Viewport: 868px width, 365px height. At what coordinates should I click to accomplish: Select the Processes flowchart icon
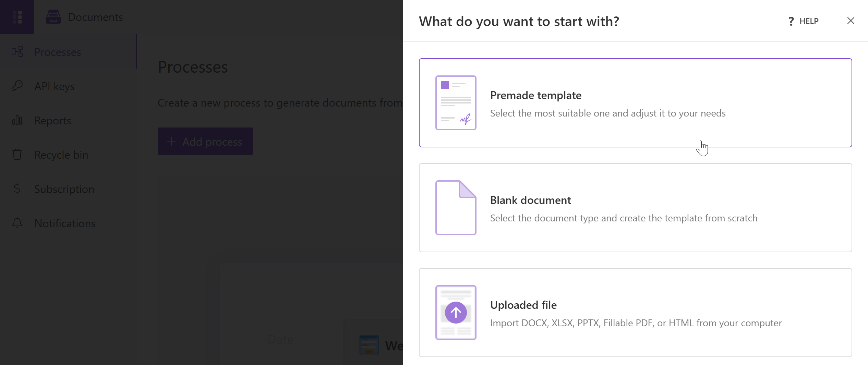(x=17, y=51)
